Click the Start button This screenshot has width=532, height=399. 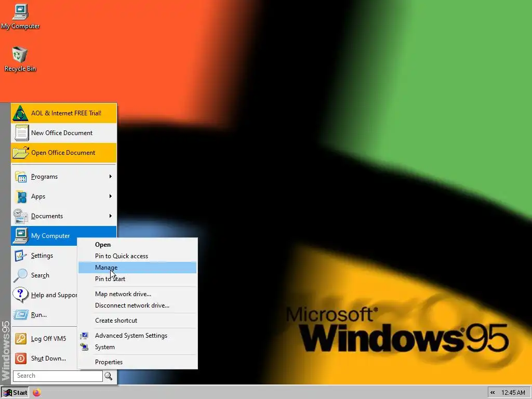tap(15, 393)
